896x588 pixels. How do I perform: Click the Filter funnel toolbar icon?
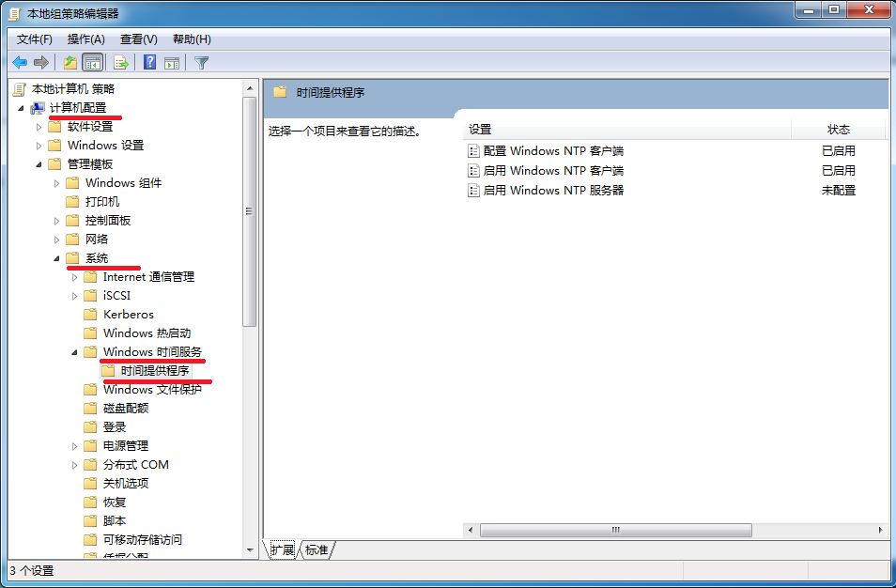[201, 62]
